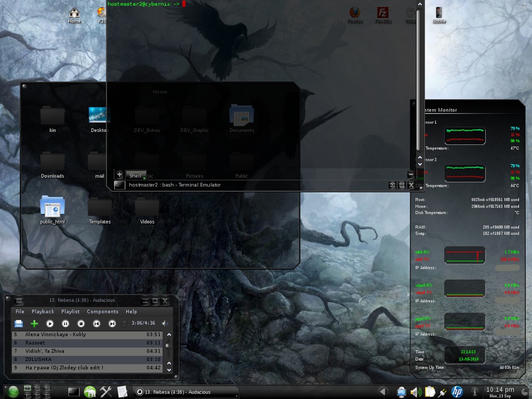Viewport: 532px width, 399px height.
Task: Open the public_html folder
Action: [x=53, y=209]
